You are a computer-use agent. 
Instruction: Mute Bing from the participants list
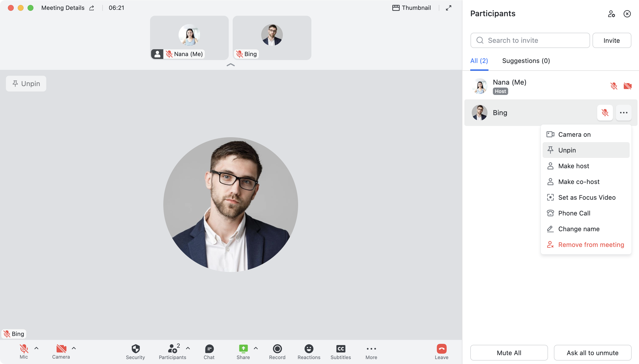coord(605,112)
